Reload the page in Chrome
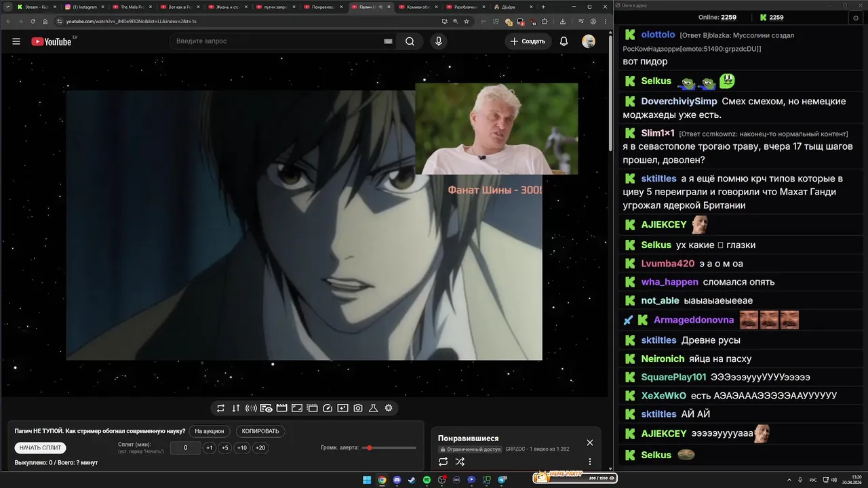The height and width of the screenshot is (488, 868). [x=33, y=21]
